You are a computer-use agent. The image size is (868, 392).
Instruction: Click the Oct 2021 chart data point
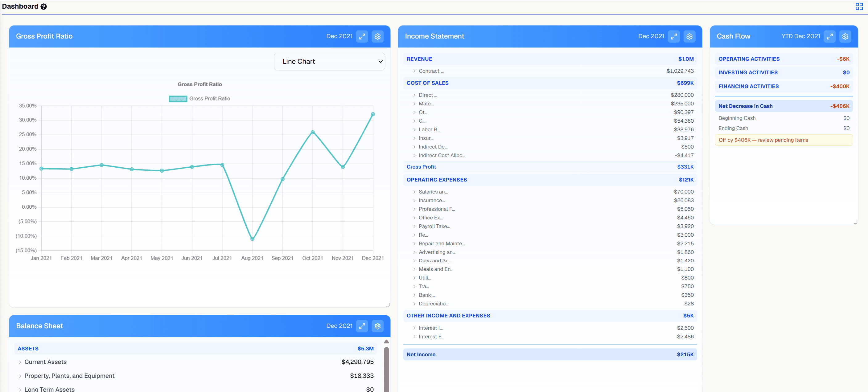pyautogui.click(x=313, y=132)
